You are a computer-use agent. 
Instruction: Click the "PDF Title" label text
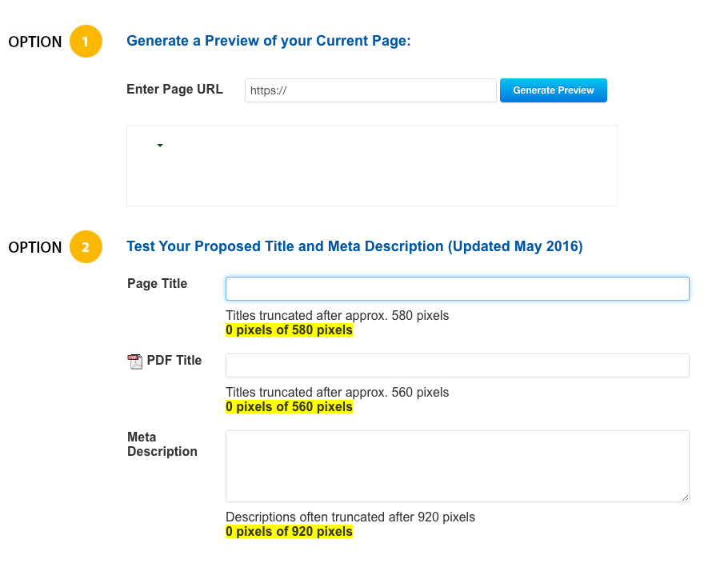point(174,360)
